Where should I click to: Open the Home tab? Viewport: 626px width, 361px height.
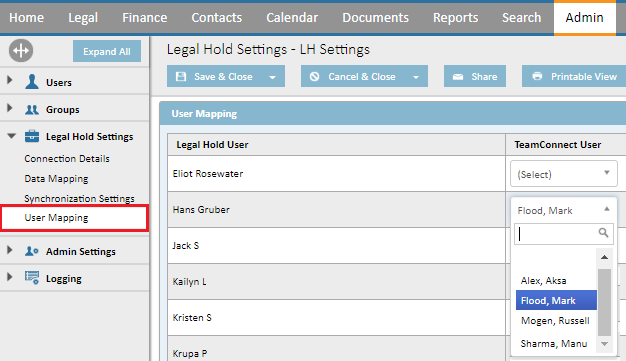pyautogui.click(x=26, y=18)
